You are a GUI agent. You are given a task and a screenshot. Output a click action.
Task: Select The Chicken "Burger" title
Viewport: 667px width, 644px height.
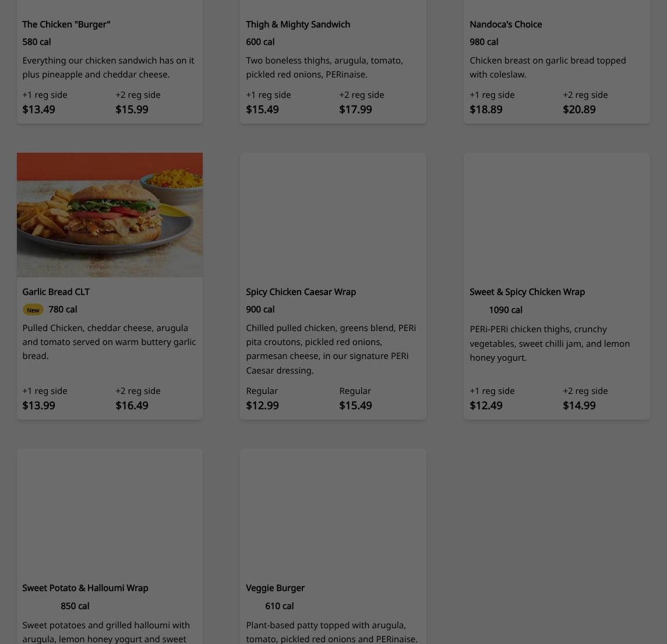pyautogui.click(x=66, y=24)
